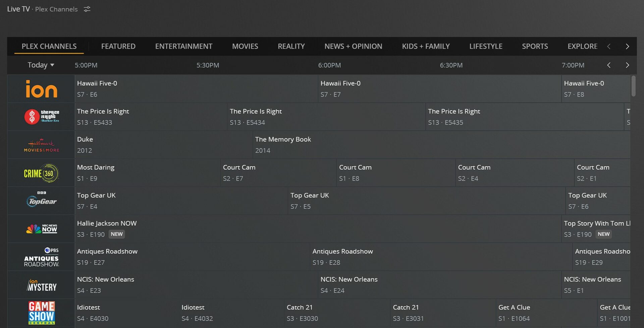Viewport: 644px width, 328px height.
Task: Switch to the Lifestyle tab
Action: [x=486, y=46]
